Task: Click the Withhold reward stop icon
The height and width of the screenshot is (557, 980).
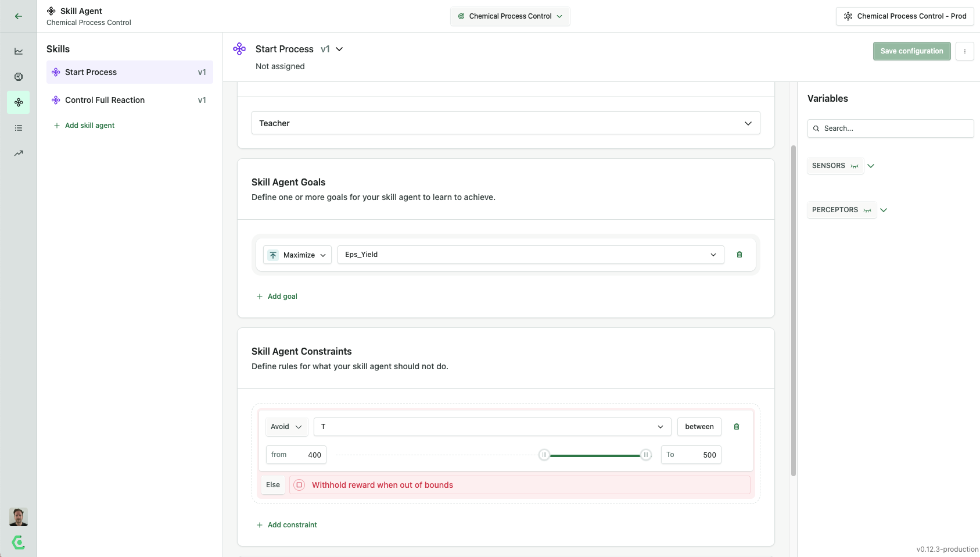Action: (299, 485)
